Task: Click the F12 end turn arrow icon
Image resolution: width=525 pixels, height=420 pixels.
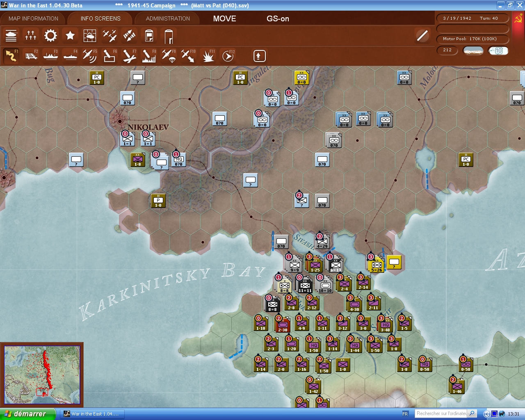Action: pyautogui.click(x=228, y=55)
